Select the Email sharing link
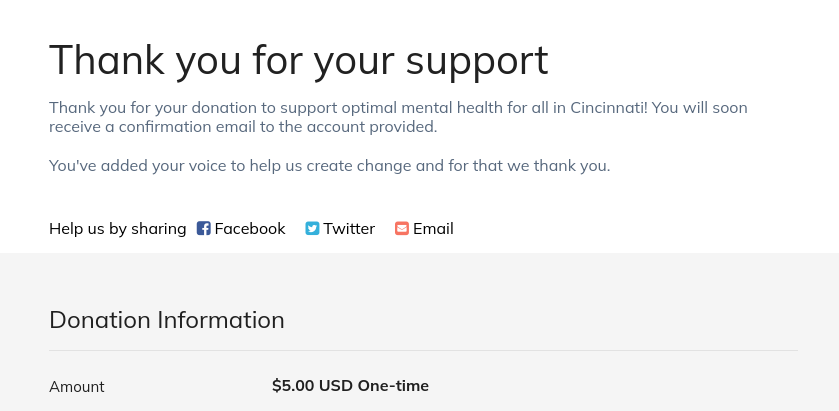Screen dimensions: 839x411 click(x=433, y=228)
